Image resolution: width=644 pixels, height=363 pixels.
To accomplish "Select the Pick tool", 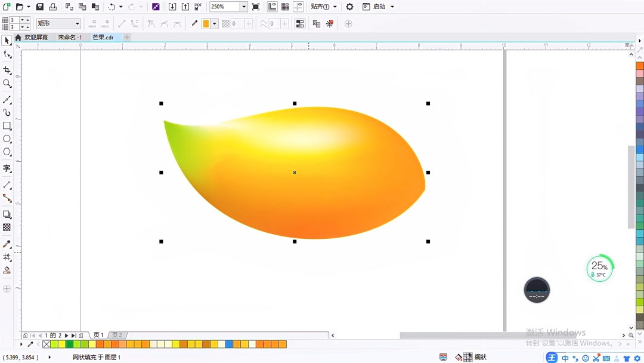I will [x=7, y=40].
